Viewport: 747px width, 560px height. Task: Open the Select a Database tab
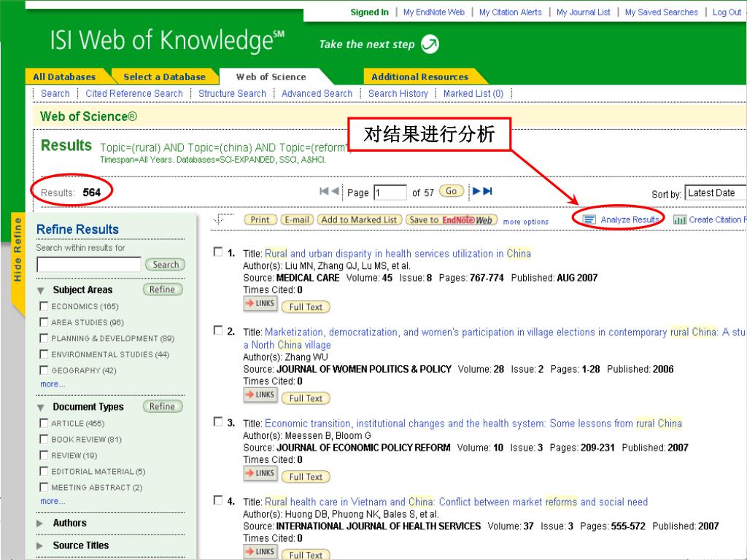point(164,77)
